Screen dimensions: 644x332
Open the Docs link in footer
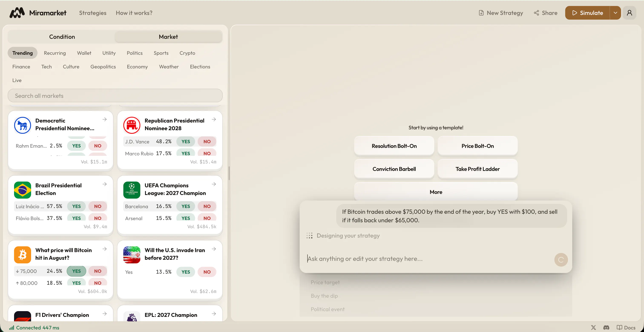tap(626, 328)
